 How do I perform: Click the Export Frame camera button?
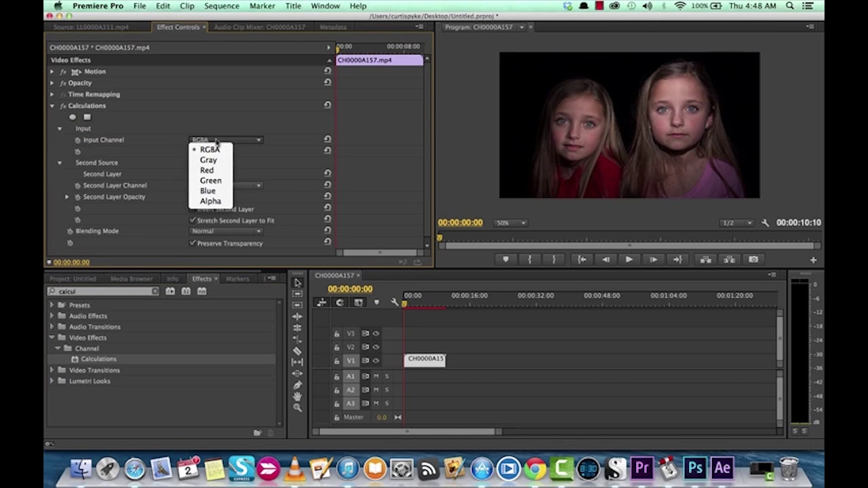753,260
